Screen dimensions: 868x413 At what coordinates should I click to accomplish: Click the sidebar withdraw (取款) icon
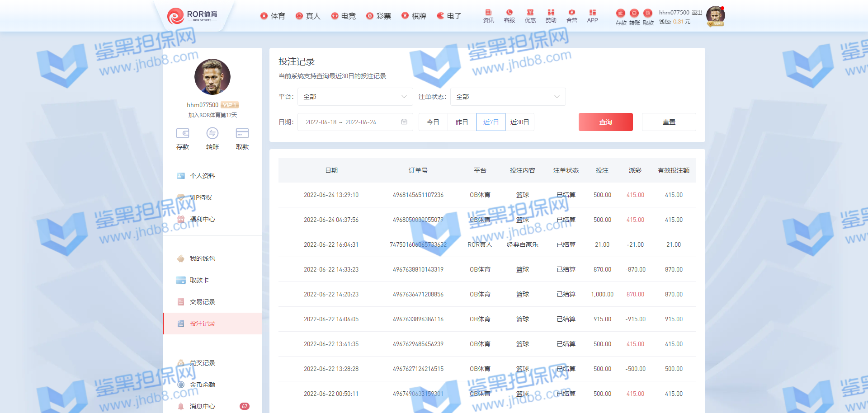(x=242, y=134)
